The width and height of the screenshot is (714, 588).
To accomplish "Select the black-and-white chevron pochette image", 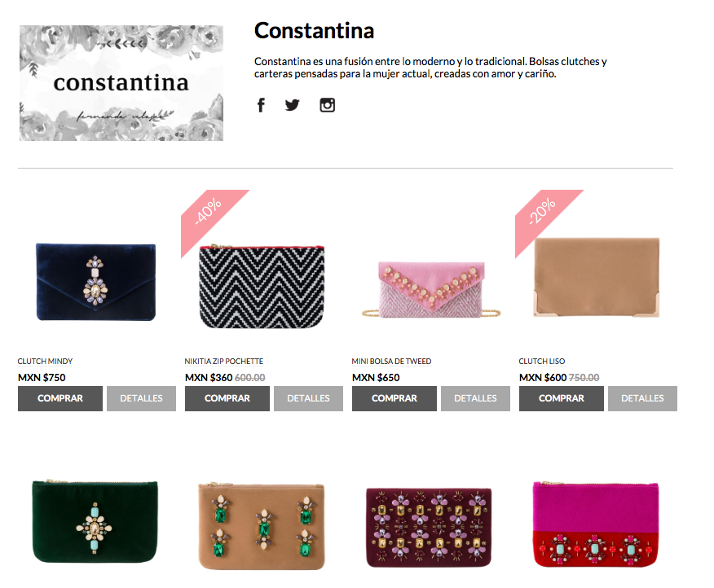I will [262, 287].
